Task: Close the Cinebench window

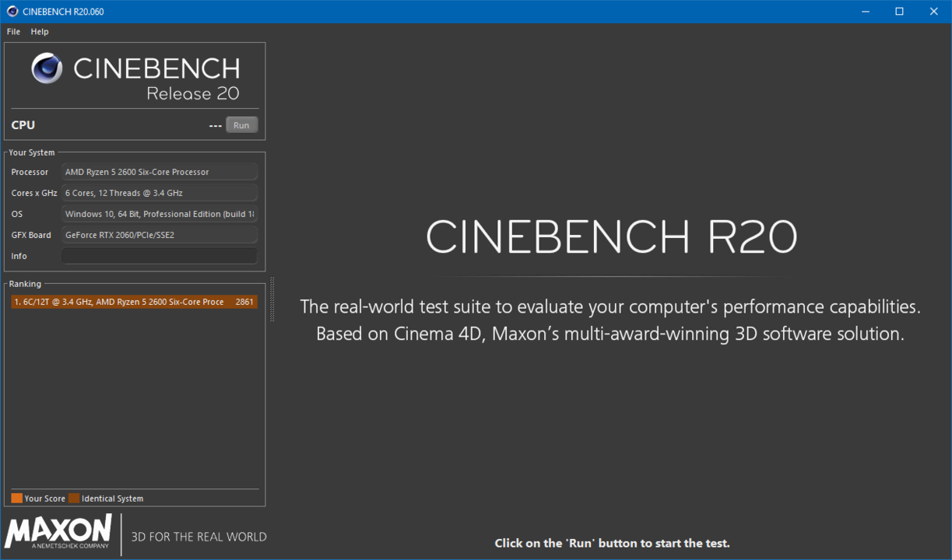Action: coord(934,12)
